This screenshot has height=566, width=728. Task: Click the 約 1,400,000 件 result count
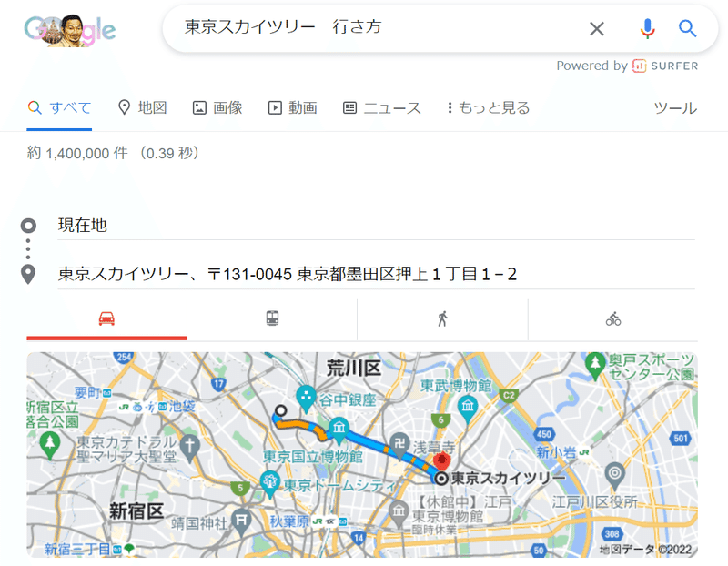pyautogui.click(x=77, y=153)
